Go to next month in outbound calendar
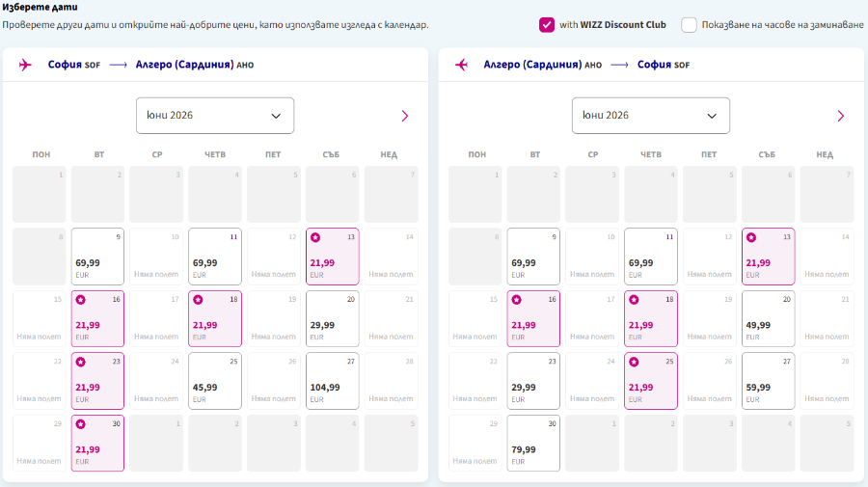 pyautogui.click(x=405, y=116)
